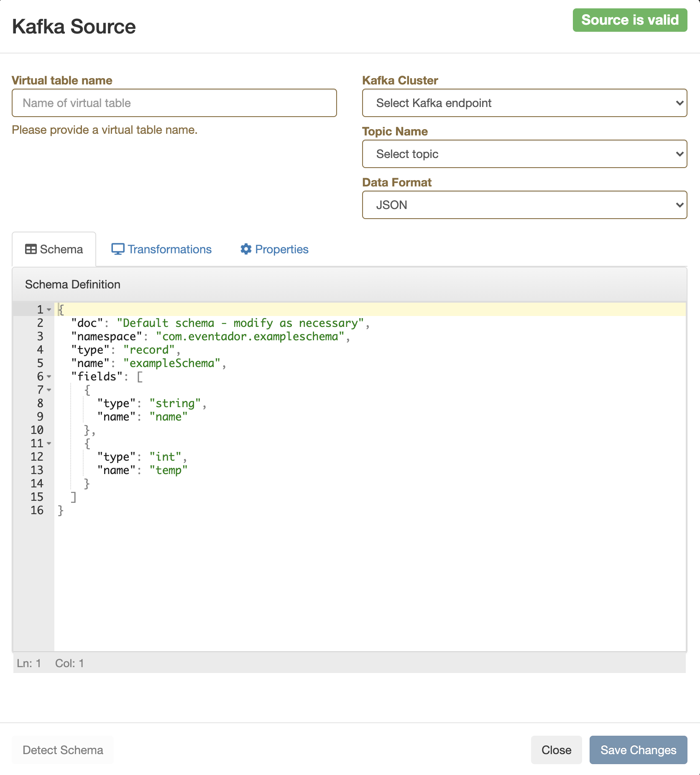Fold the first field object on line 7
The image size is (700, 775).
tap(49, 390)
